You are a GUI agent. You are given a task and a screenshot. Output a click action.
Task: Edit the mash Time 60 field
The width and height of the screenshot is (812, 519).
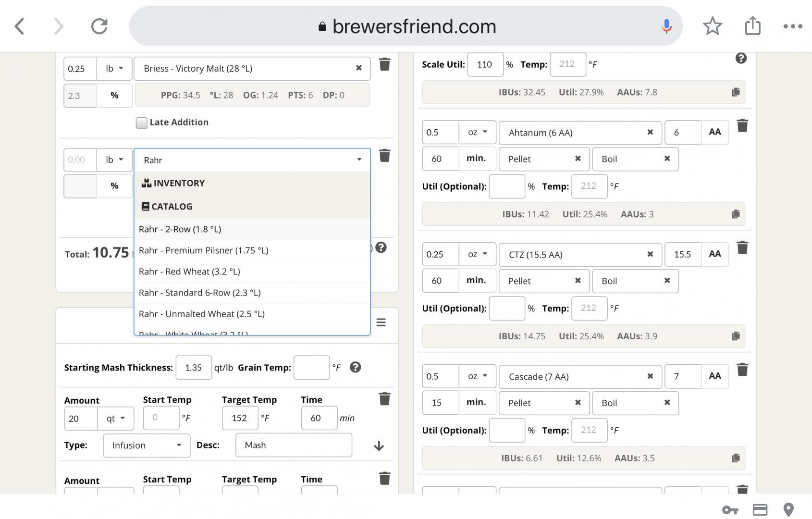pos(319,418)
